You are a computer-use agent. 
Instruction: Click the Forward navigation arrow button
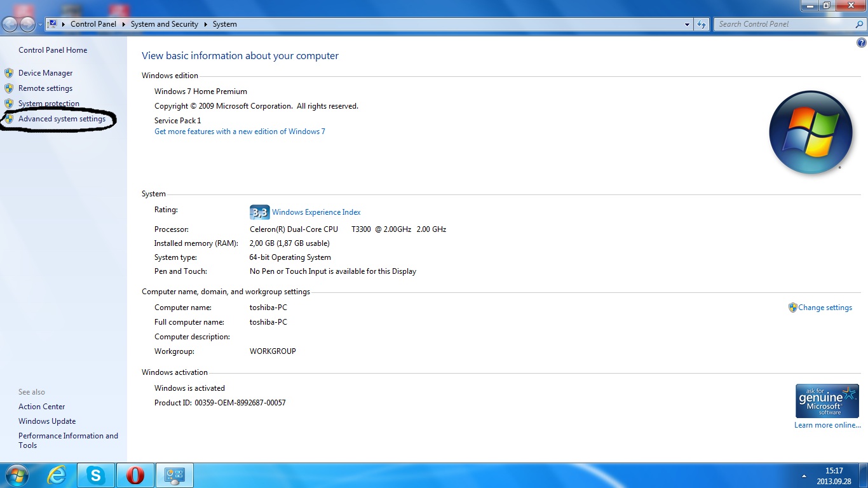click(27, 24)
